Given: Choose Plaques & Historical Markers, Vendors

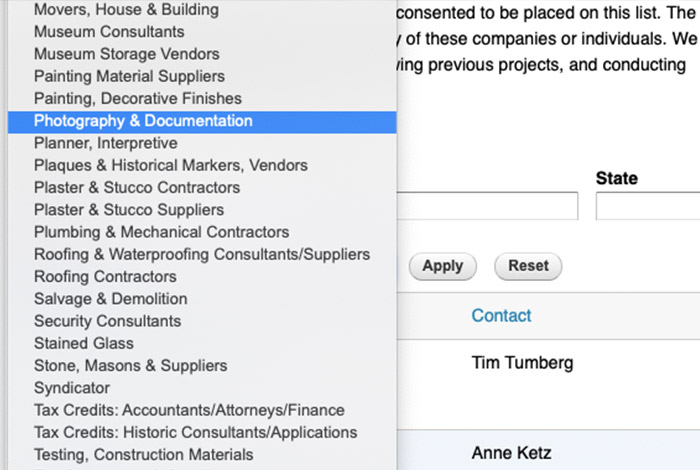Looking at the screenshot, I should [171, 165].
